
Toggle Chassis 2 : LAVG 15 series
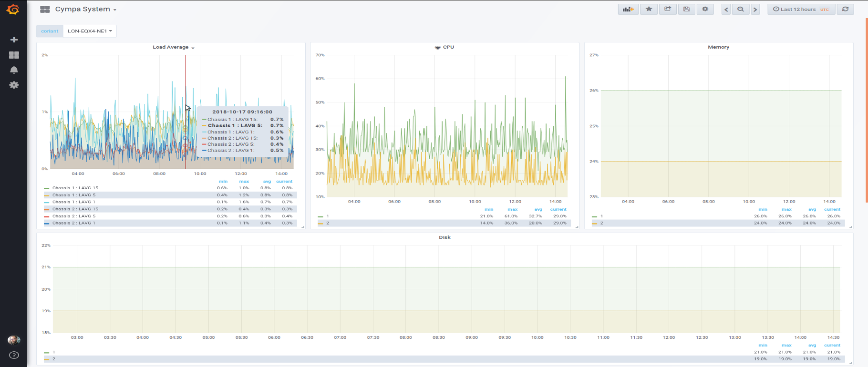[x=75, y=209]
